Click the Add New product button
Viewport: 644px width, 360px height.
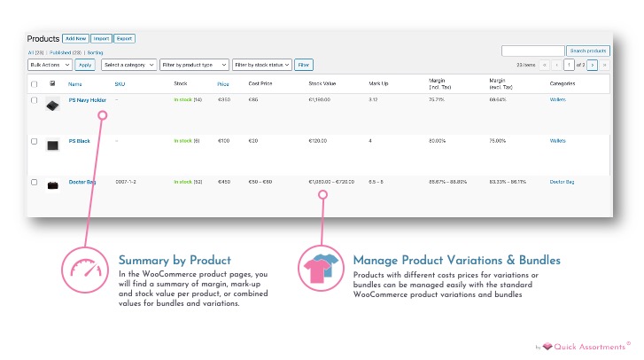coord(75,39)
